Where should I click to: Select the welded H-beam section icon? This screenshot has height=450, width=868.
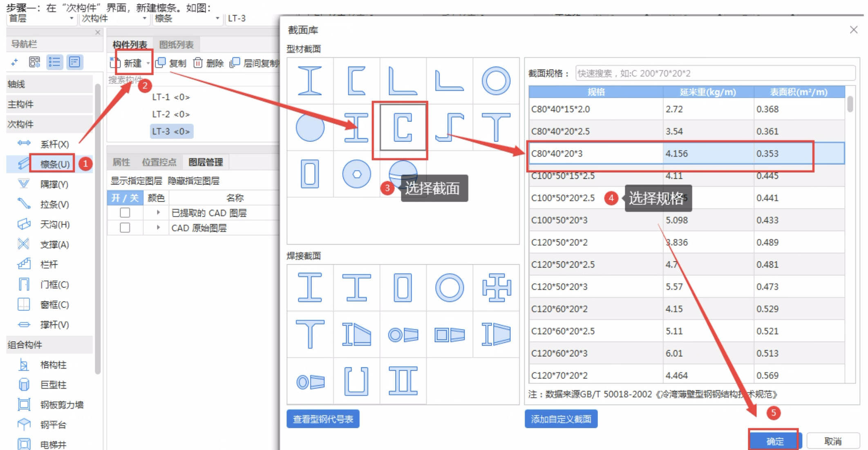[310, 287]
